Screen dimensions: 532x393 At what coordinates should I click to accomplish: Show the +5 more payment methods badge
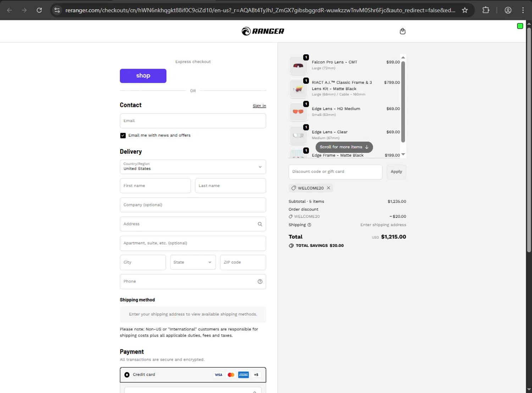[x=256, y=375]
